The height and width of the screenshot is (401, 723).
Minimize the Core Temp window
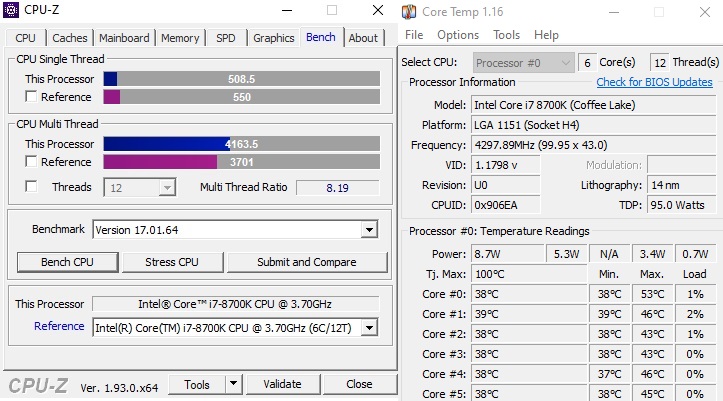614,12
